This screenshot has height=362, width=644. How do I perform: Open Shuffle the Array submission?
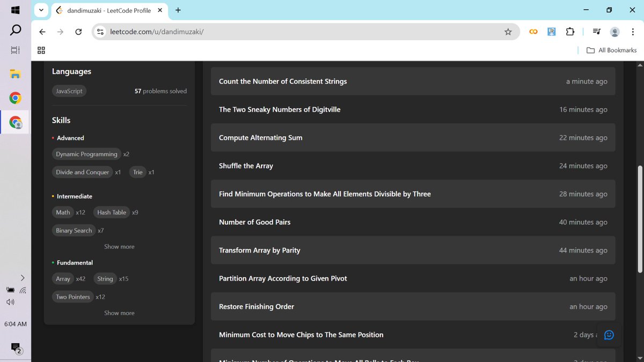point(413,166)
